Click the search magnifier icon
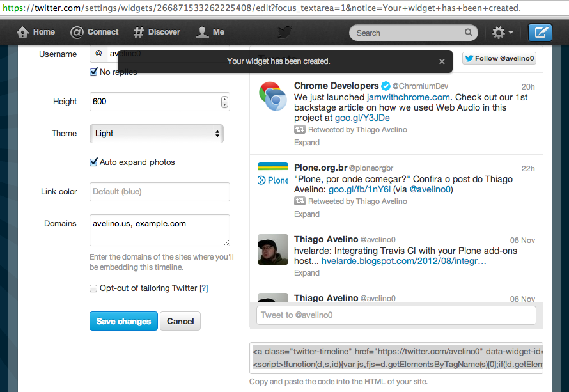The width and height of the screenshot is (569, 392). click(x=469, y=33)
